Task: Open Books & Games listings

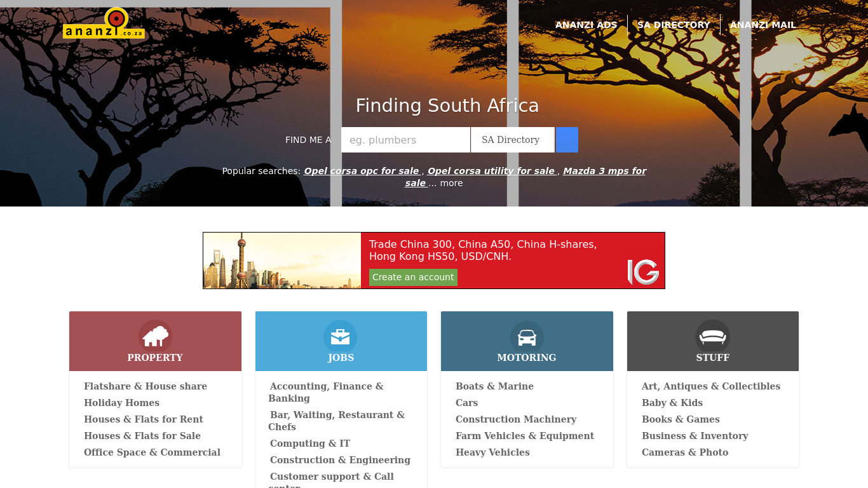Action: click(681, 419)
